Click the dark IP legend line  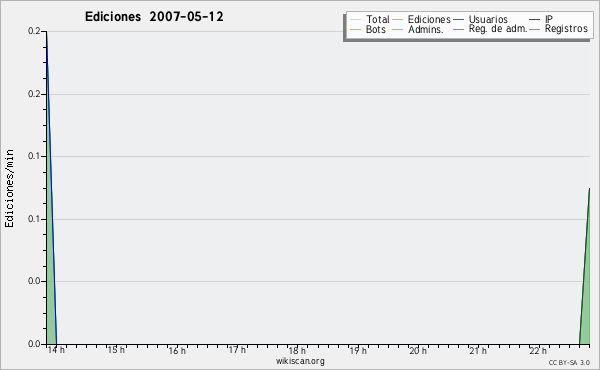535,20
